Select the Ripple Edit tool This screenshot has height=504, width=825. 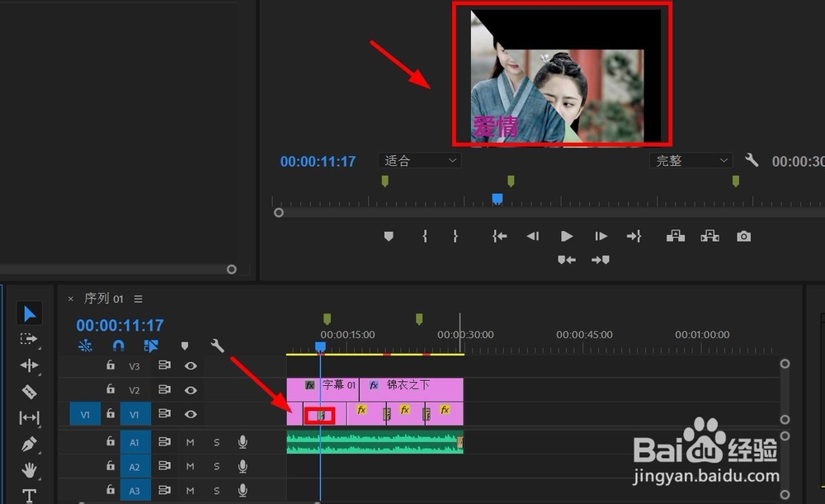(x=29, y=365)
